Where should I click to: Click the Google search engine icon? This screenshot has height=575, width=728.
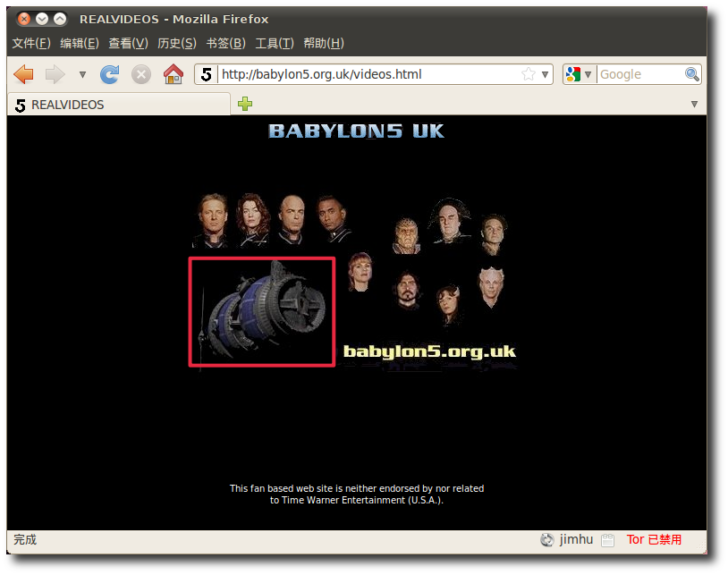573,74
